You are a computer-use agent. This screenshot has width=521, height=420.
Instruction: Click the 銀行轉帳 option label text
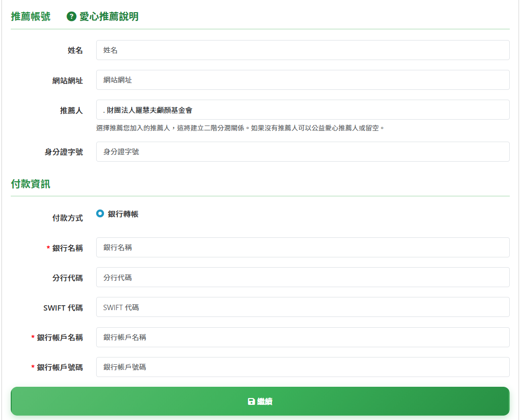[123, 214]
